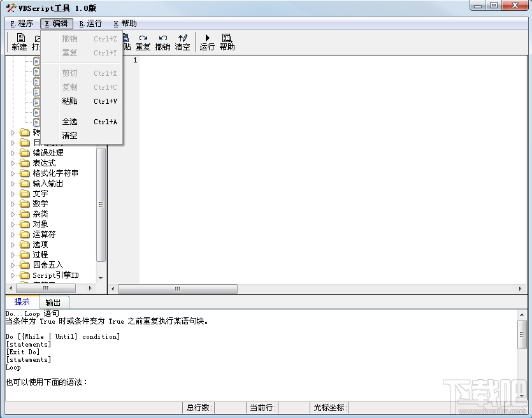Switch to the 输出 tab
This screenshot has height=418, width=532.
(54, 302)
